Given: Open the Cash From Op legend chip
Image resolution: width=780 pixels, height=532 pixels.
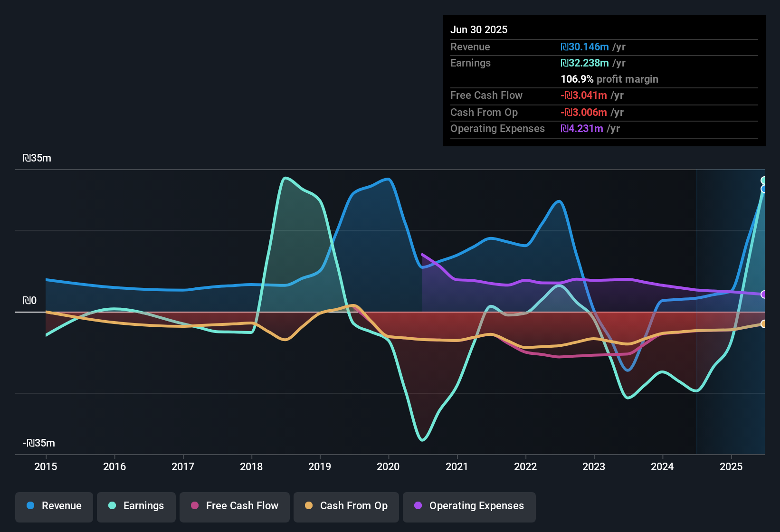Looking at the screenshot, I should coord(346,506).
